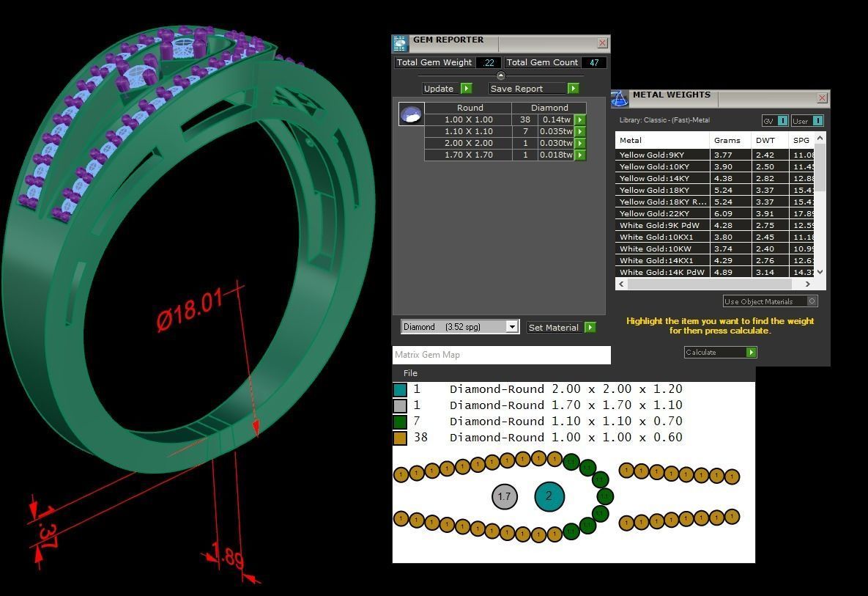Toggle the GV library switch
The height and width of the screenshot is (596, 868).
pos(783,121)
